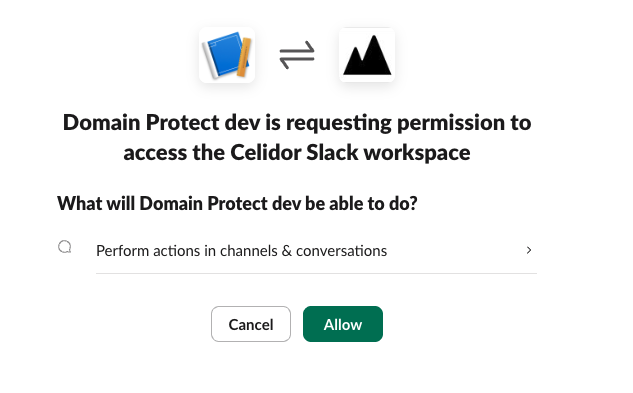Click What will Domain Protect dev be able to do

237,203
